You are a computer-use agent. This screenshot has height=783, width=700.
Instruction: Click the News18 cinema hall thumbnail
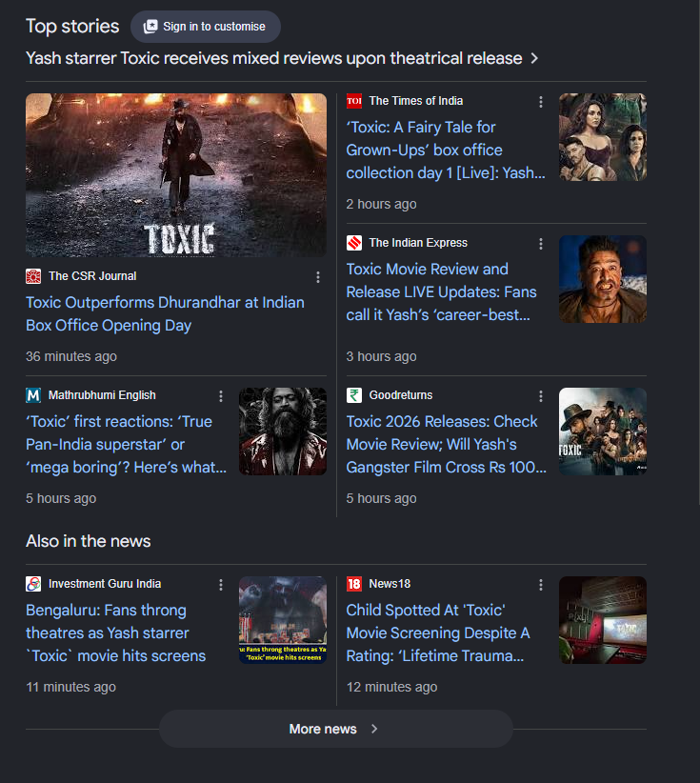point(603,620)
